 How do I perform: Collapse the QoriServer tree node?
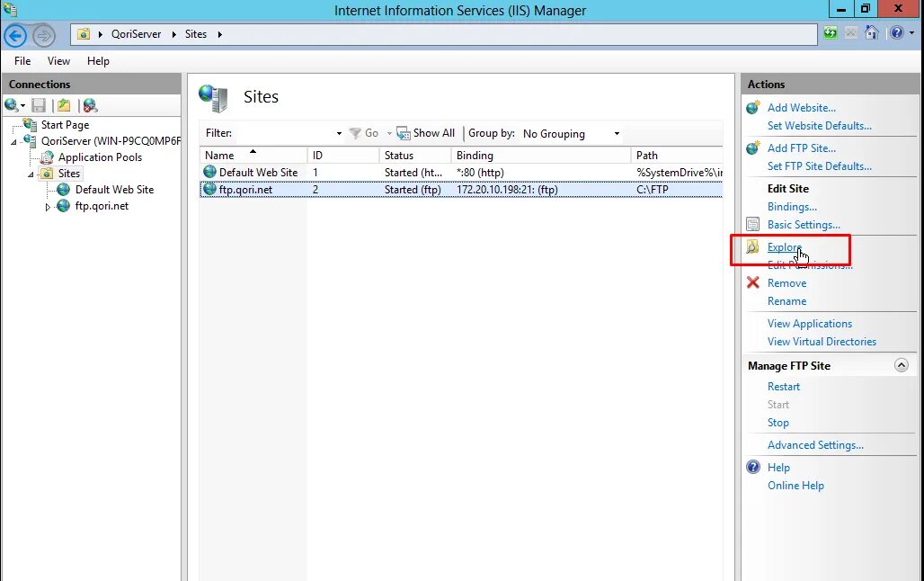coord(13,141)
